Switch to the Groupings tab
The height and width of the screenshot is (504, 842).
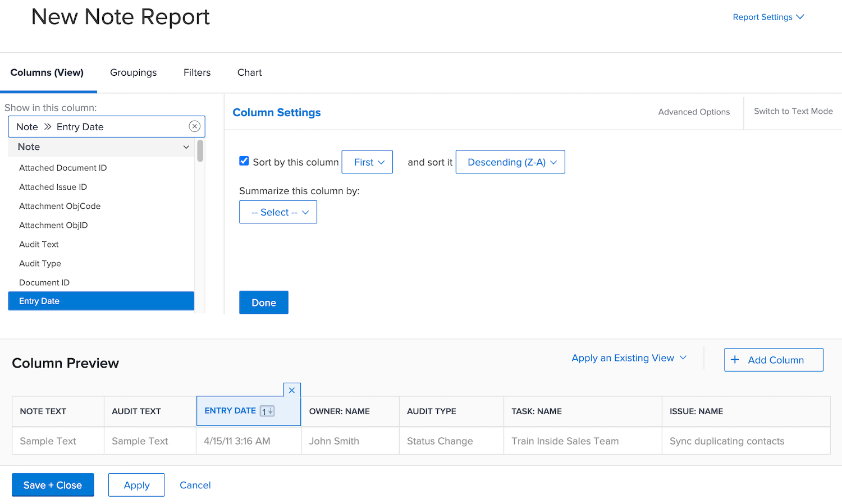[133, 72]
